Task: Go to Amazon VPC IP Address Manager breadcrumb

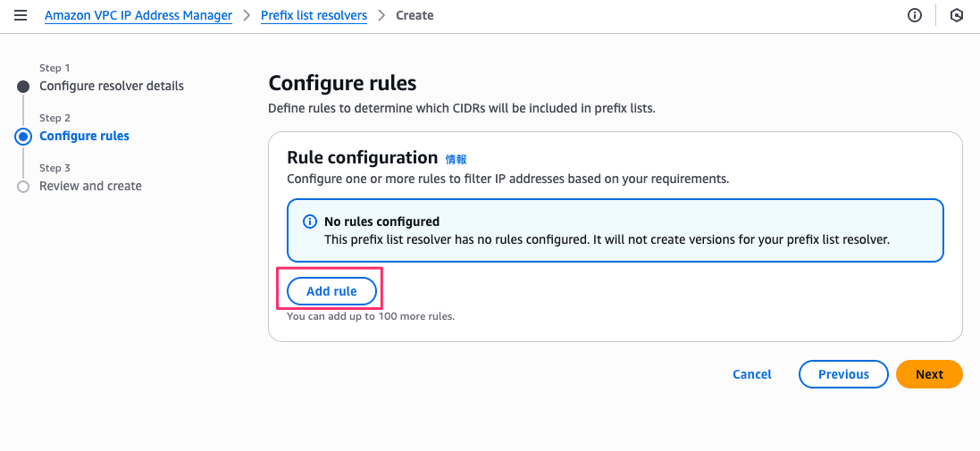Action: (138, 15)
